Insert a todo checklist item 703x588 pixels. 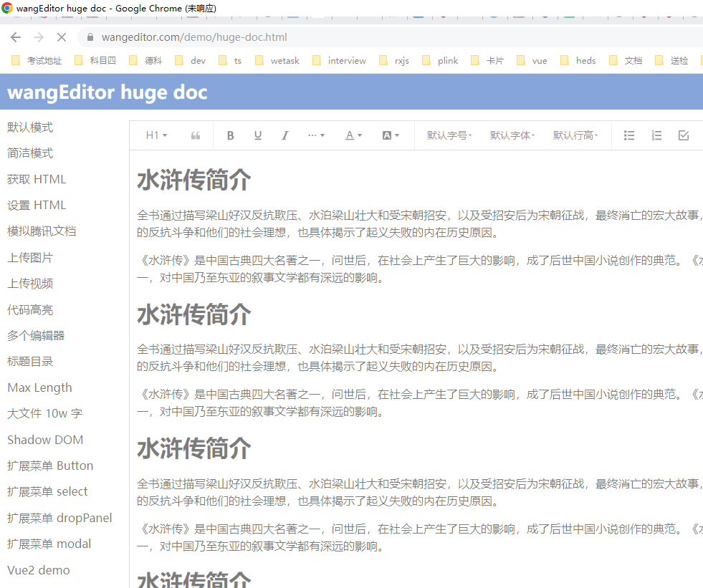(x=683, y=135)
